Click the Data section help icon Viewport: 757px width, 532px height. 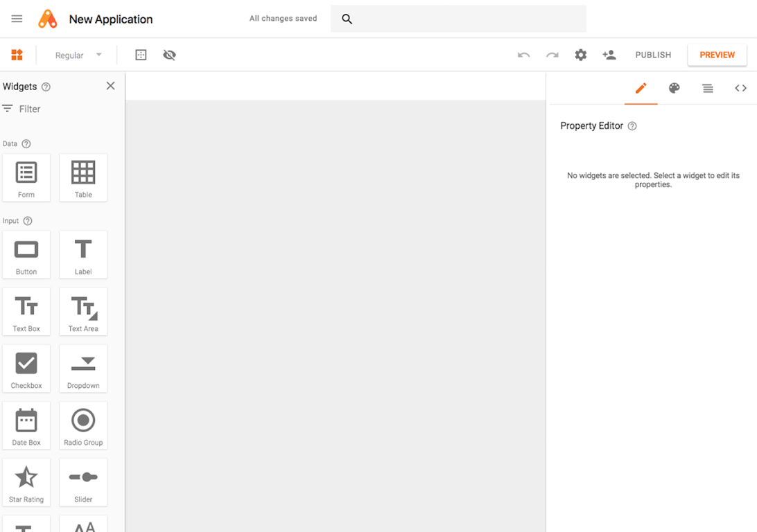26,143
